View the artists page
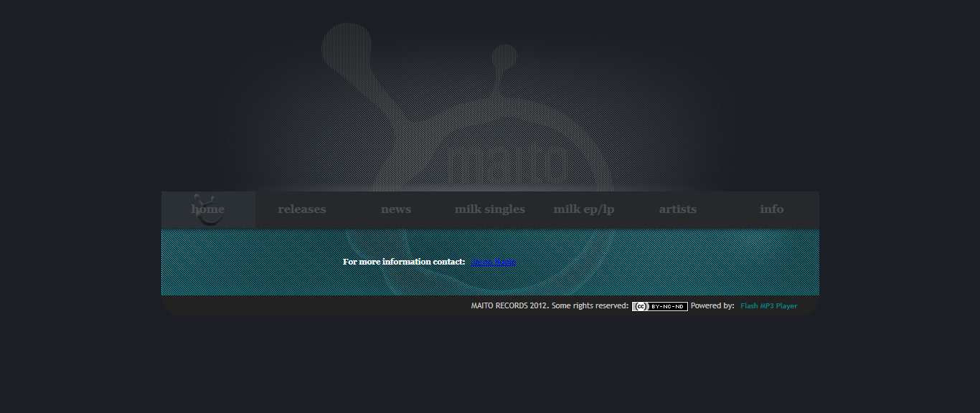This screenshot has height=413, width=980. (678, 209)
